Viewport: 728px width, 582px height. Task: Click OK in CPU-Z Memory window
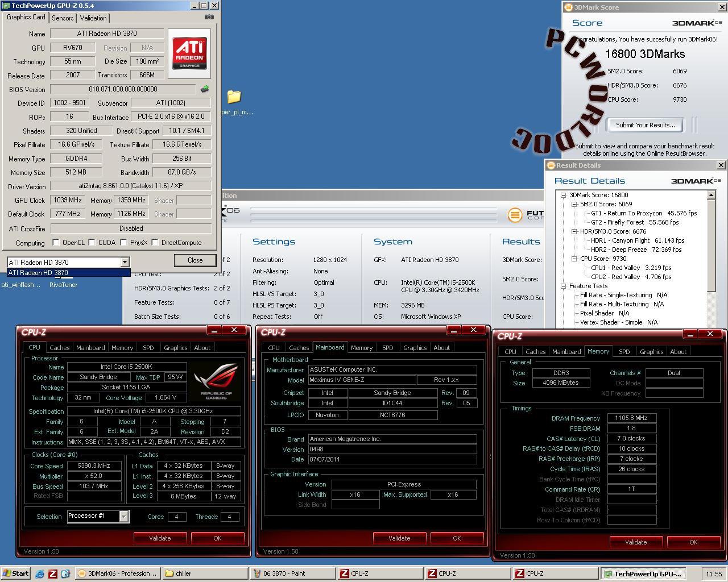[x=693, y=542]
